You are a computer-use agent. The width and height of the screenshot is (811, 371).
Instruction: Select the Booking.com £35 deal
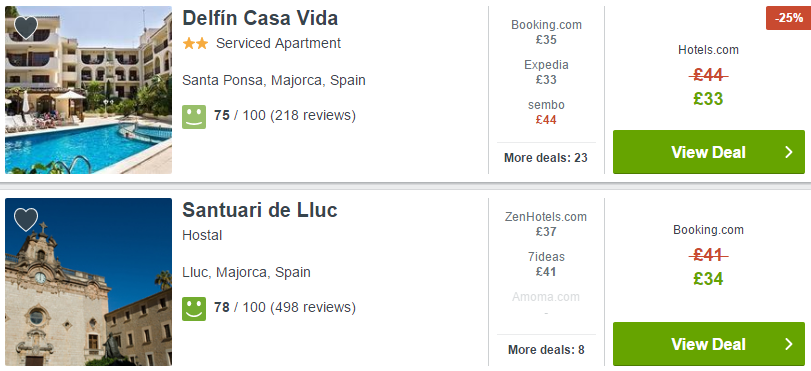coord(546,32)
